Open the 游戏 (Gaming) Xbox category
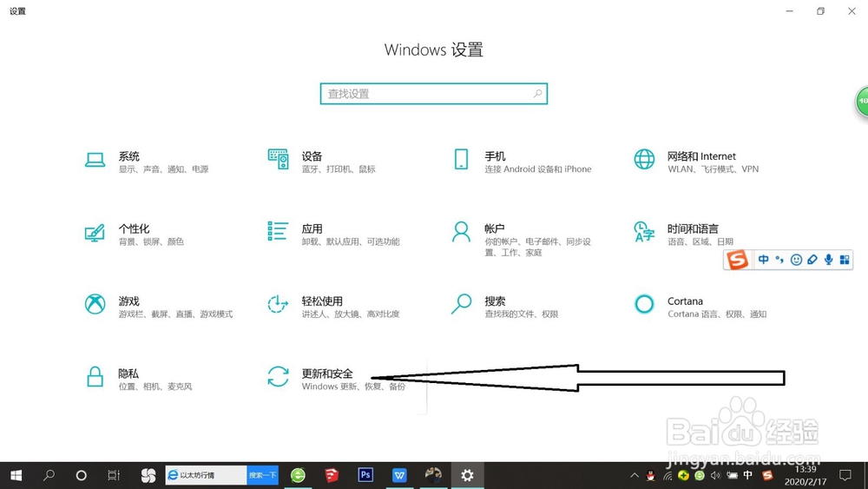868x489 pixels. pyautogui.click(x=158, y=307)
